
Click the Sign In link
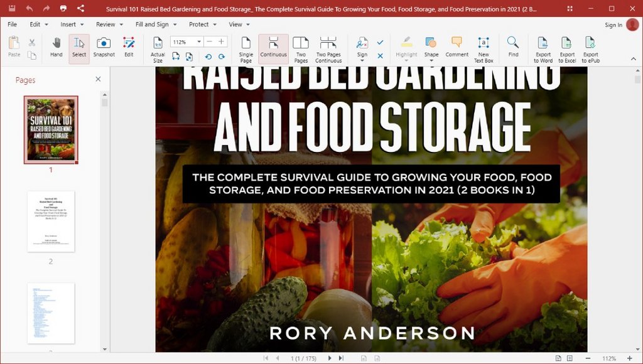tap(613, 25)
